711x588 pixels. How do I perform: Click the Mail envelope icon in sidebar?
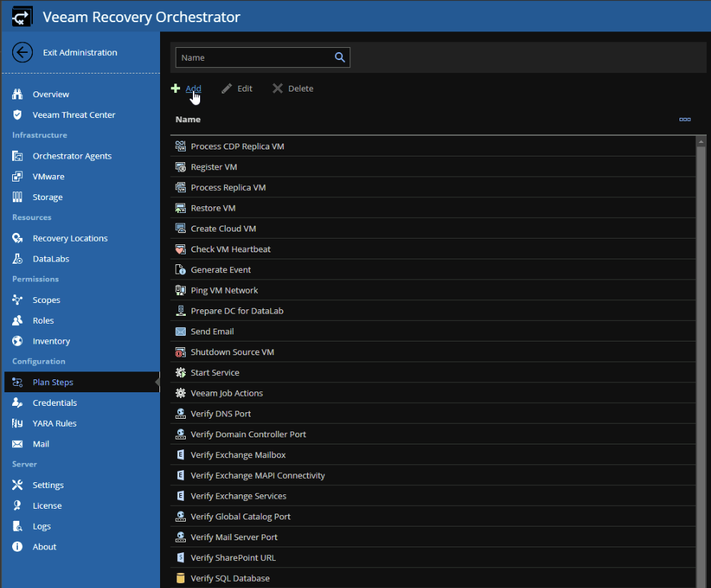[17, 444]
